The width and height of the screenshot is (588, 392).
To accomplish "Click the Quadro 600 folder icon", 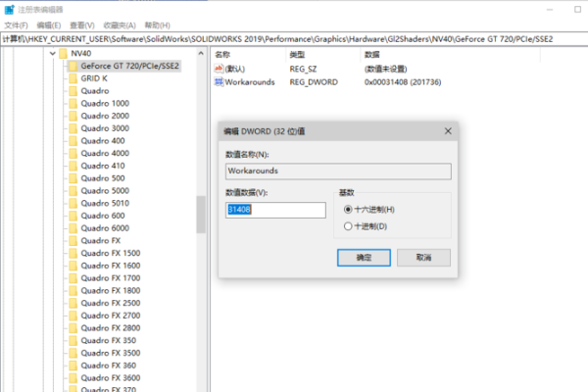I will 73,216.
